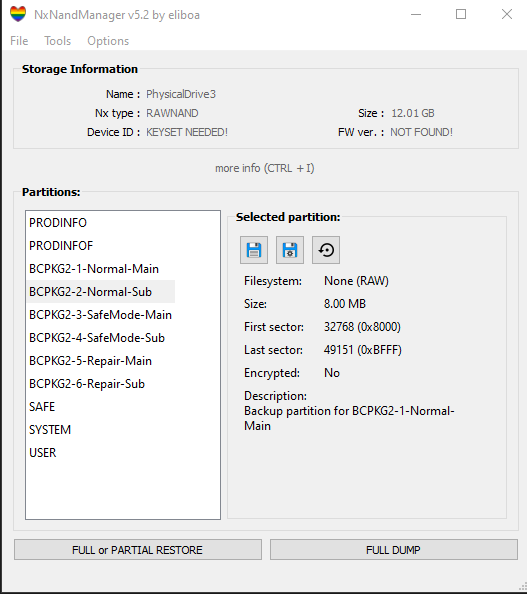Select BCPKG2-5-Repair-Main partition

[x=91, y=361]
